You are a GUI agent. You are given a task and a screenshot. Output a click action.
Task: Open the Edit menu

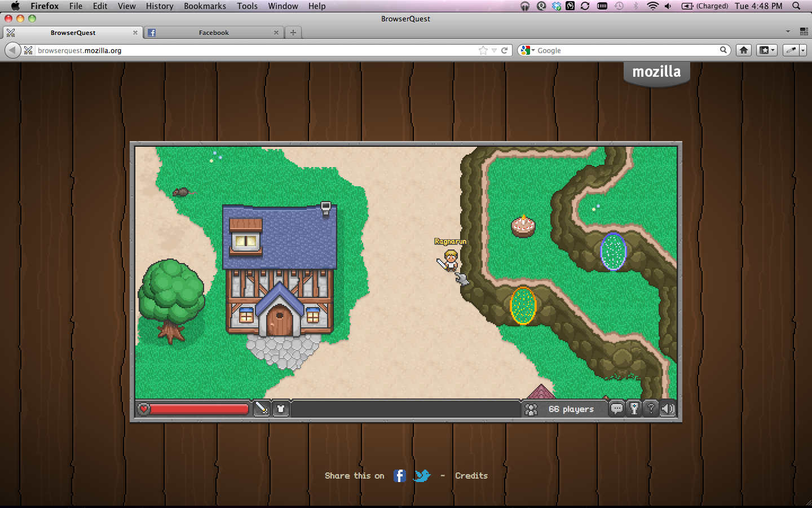[x=100, y=6]
